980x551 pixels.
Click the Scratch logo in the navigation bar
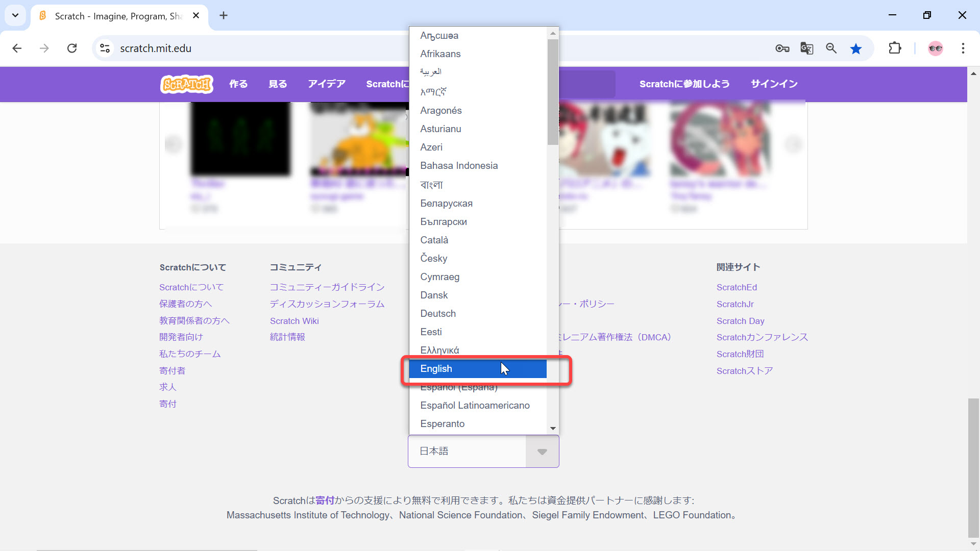click(187, 84)
